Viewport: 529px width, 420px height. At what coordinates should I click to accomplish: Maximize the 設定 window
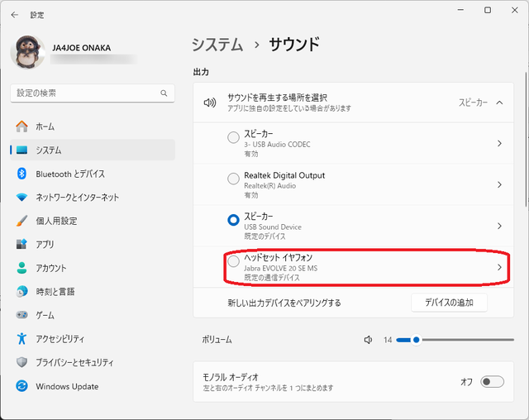(488, 10)
